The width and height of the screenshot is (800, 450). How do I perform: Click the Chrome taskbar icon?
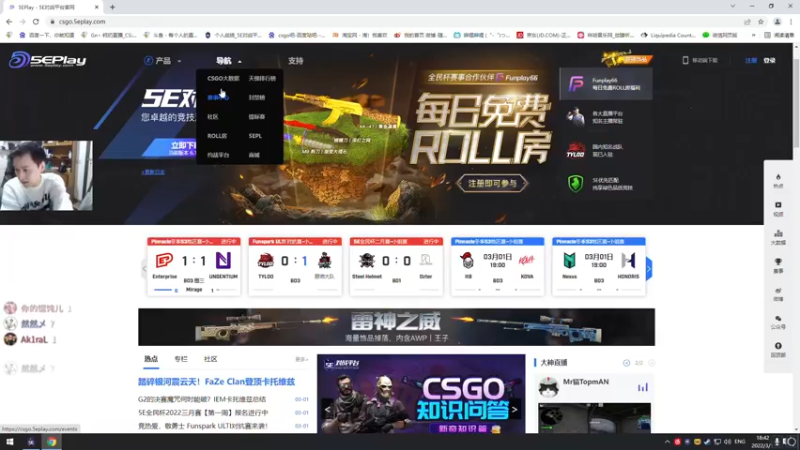pyautogui.click(x=52, y=442)
